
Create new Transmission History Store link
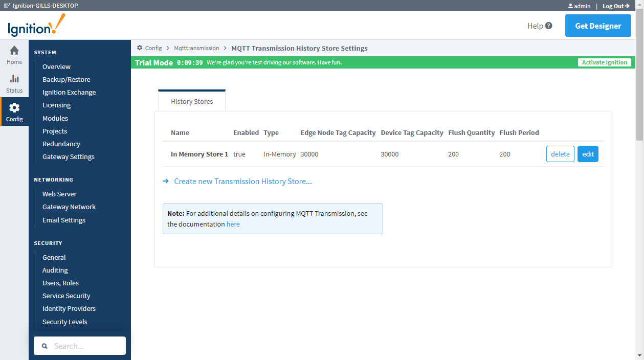pos(242,182)
